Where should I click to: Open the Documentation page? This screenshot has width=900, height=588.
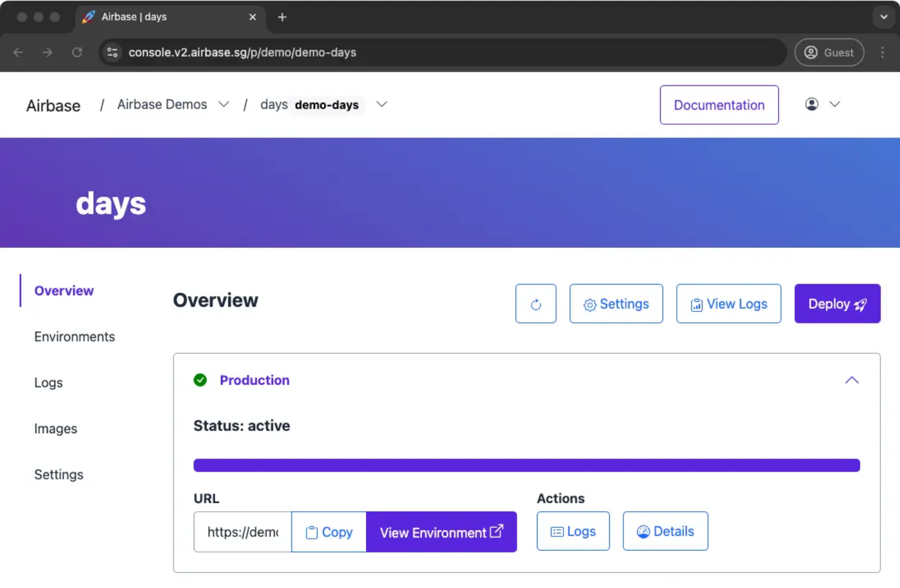(x=719, y=104)
